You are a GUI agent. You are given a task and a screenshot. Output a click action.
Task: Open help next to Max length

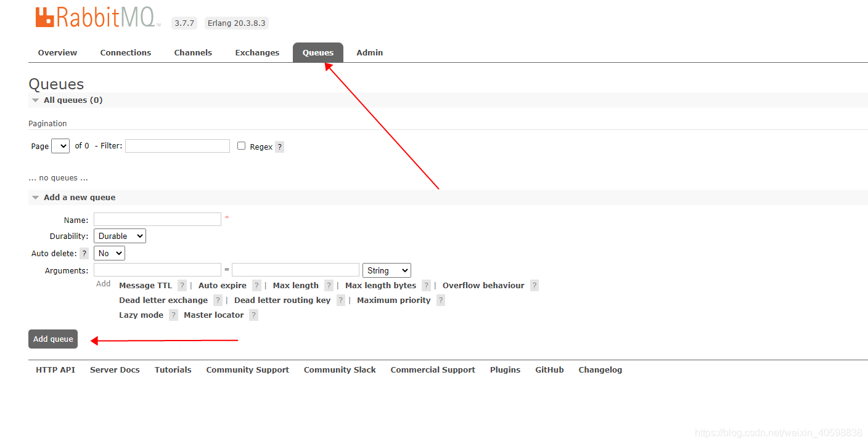(x=329, y=285)
